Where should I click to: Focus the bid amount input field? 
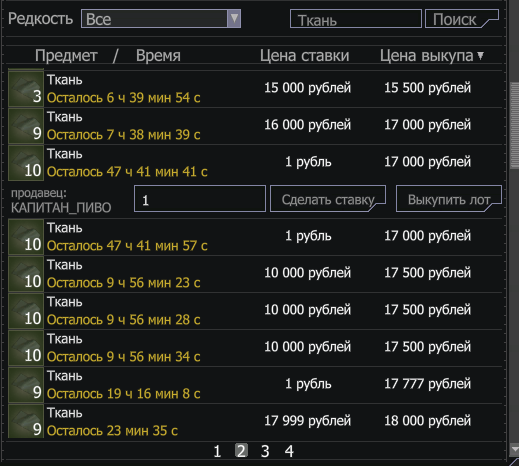tap(200, 199)
